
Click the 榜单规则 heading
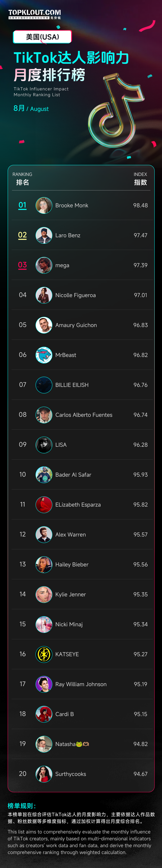click(x=22, y=806)
